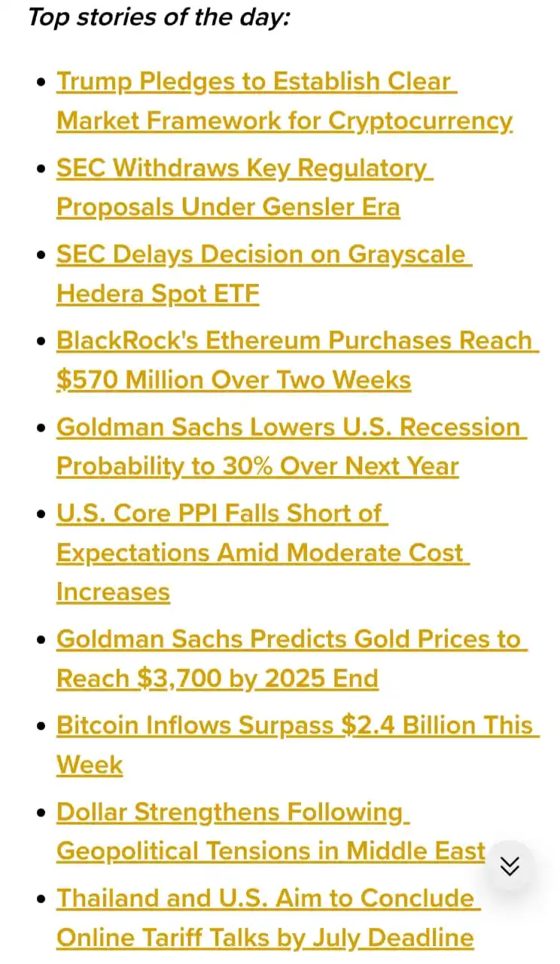The width and height of the screenshot is (560, 964).
Task: Open Goldman Sachs Lowers Recession Probability story
Action: point(291,447)
